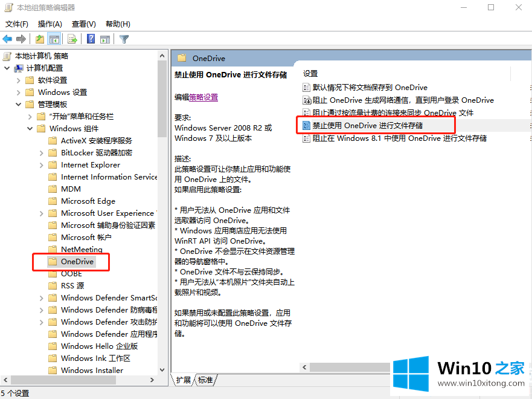Screen dimensions: 532x399
Task: Select 禁止使用 OneDrive 进行文件存储 setting
Action: point(367,125)
